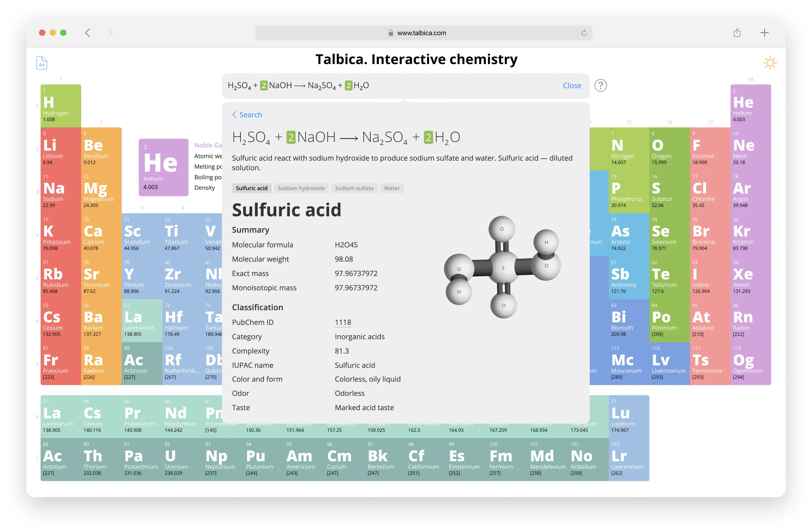Select the Radium element tile
812x532 pixels.
(x=101, y=364)
